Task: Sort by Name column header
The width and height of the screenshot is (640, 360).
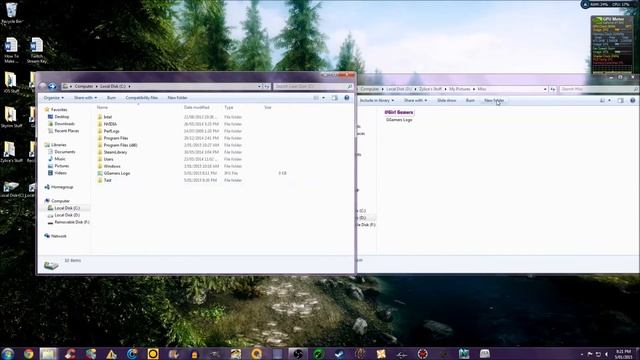Action: 102,107
